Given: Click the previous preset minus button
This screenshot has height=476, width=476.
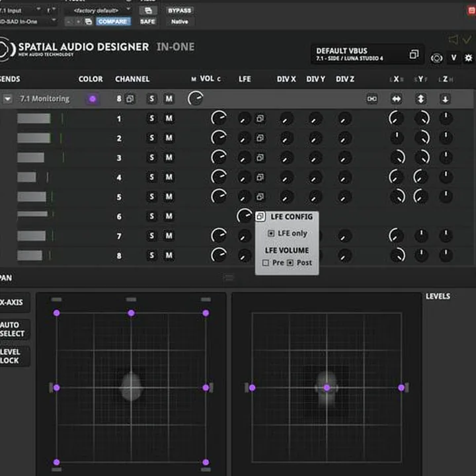Looking at the screenshot, I should click(69, 22).
